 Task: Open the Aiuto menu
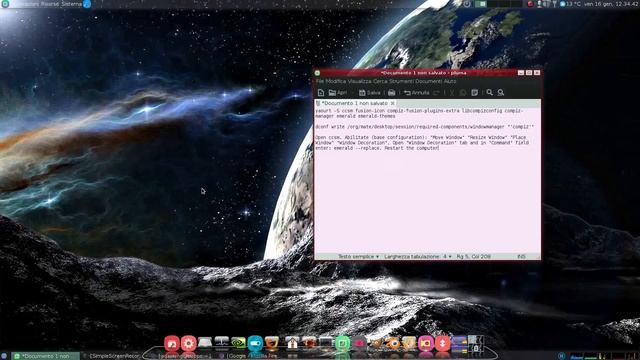[x=450, y=81]
